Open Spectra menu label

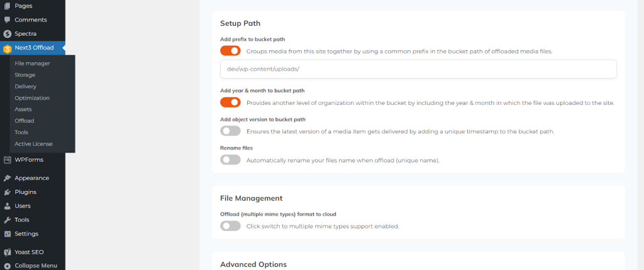pos(25,34)
